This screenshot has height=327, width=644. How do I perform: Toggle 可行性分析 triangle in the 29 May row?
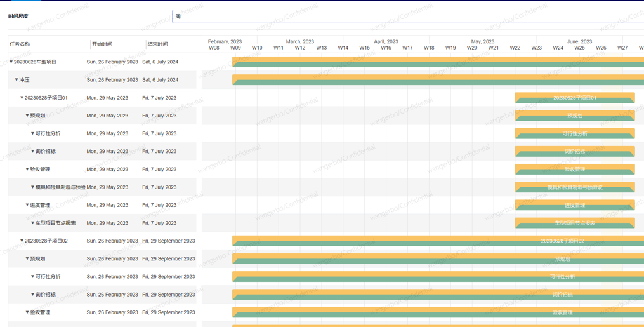pos(32,133)
